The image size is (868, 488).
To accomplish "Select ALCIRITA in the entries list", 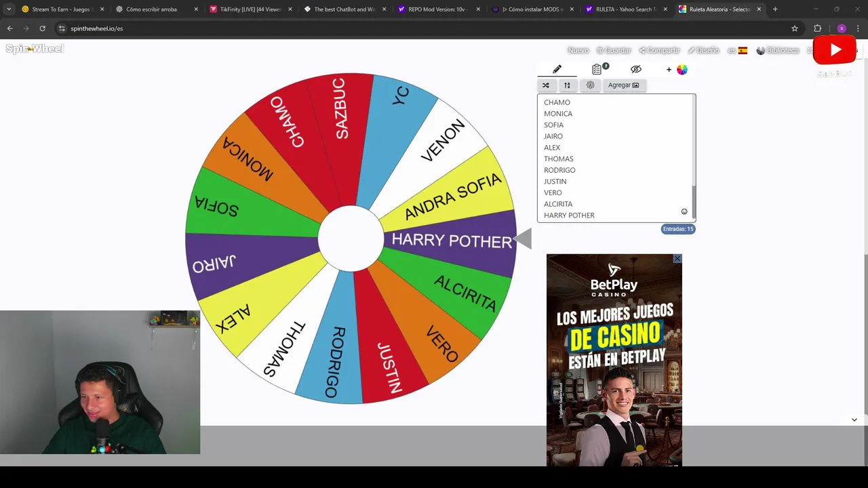I will click(x=558, y=204).
